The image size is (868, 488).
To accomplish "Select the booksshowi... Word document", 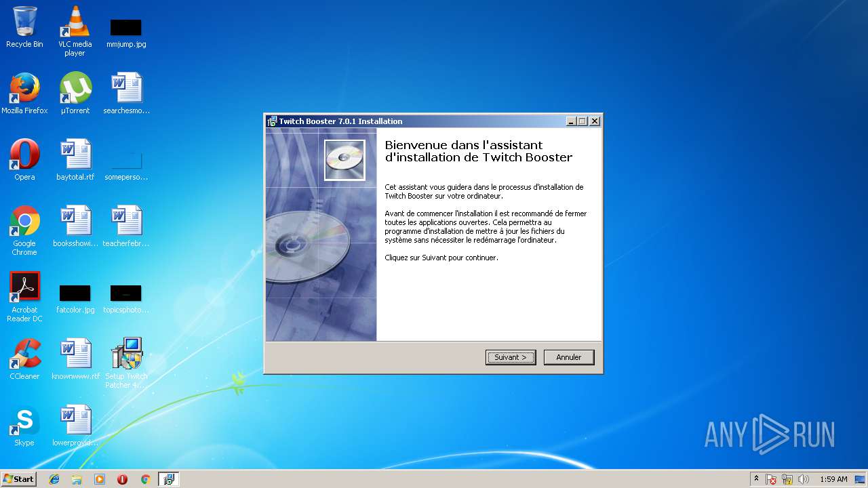I will (75, 226).
